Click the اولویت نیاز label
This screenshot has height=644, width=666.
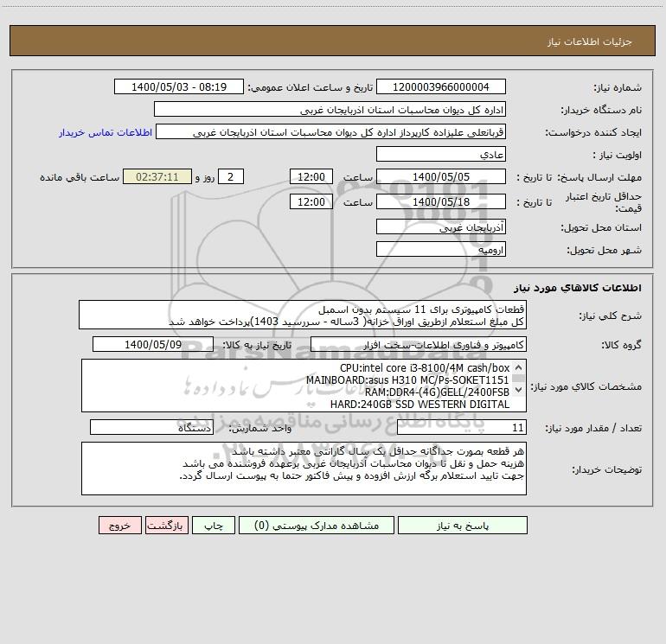[x=618, y=155]
